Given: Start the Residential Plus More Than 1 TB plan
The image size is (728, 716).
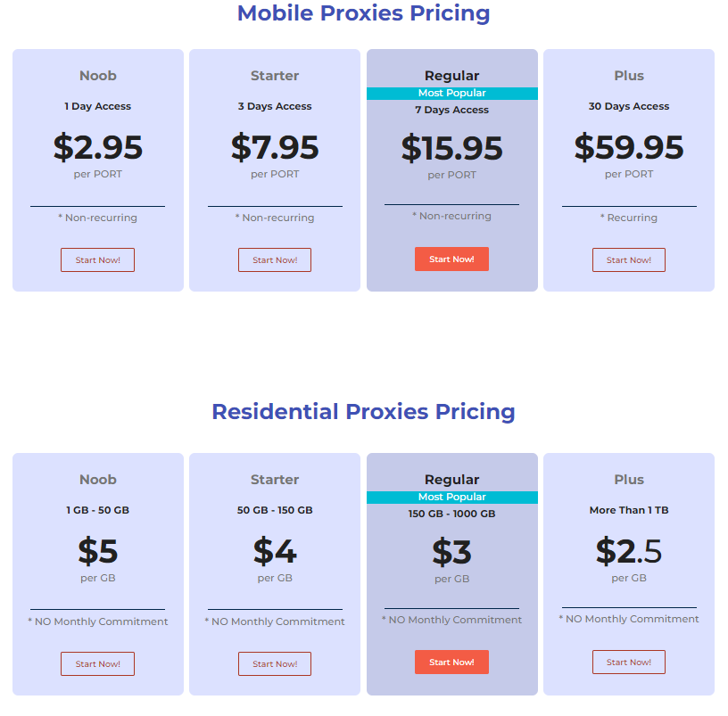Looking at the screenshot, I should [629, 663].
